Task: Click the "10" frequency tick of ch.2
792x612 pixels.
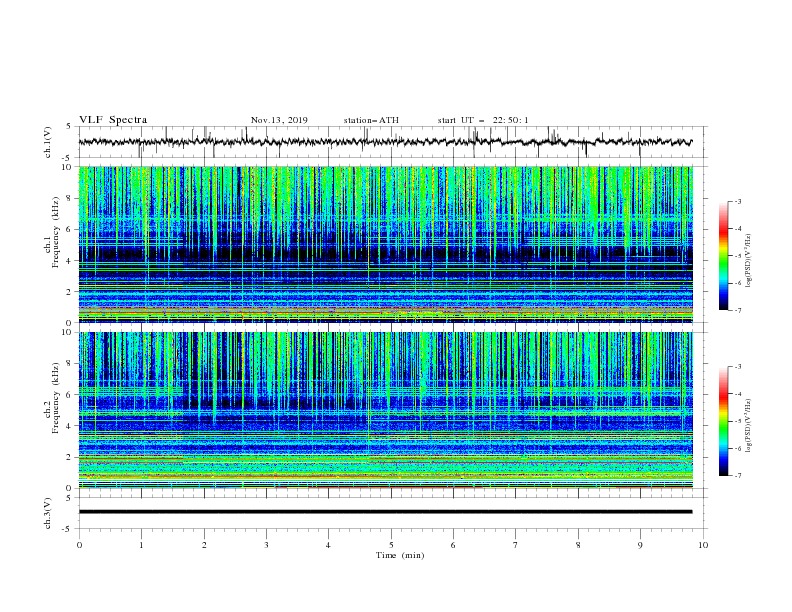Action: point(67,332)
